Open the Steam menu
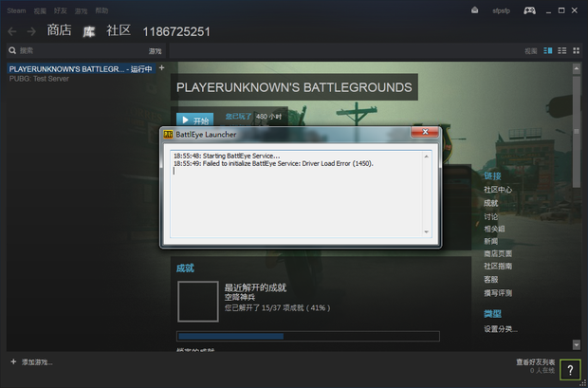Screen dimensions: 588x388 pos(16,10)
